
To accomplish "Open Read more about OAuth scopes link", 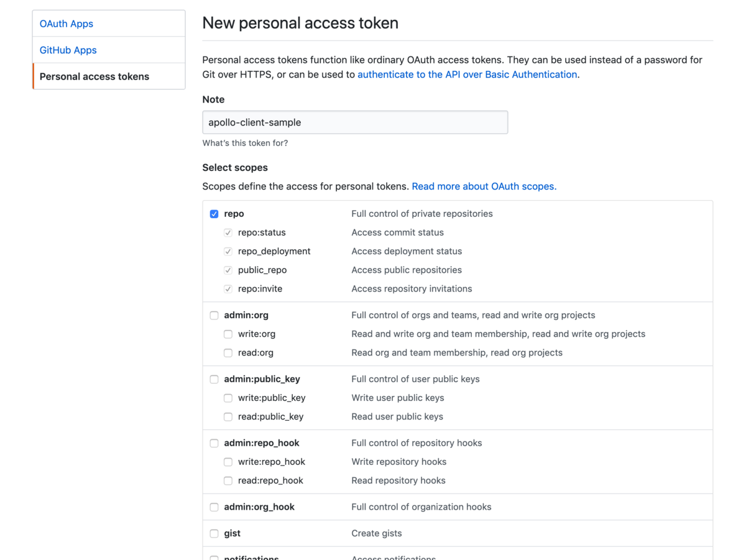I will pyautogui.click(x=484, y=186).
